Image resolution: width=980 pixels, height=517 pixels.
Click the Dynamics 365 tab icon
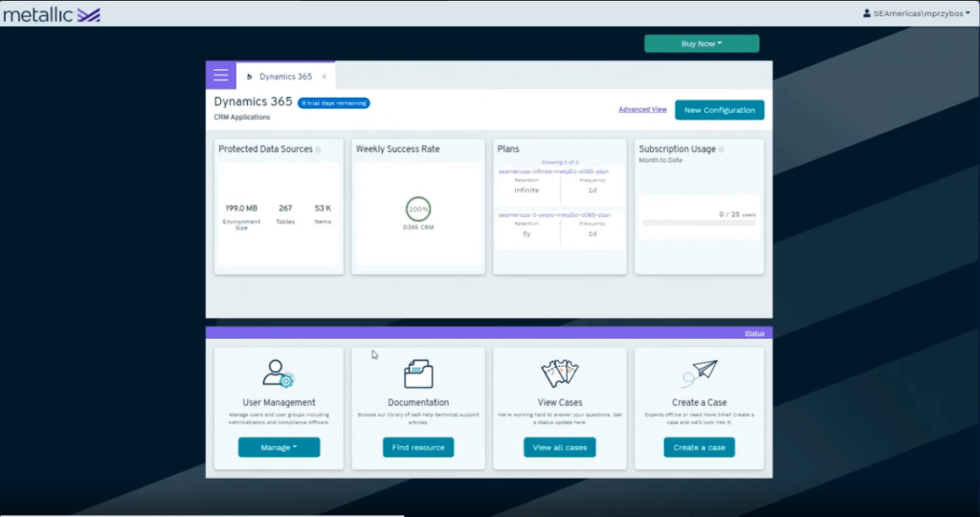click(x=250, y=77)
